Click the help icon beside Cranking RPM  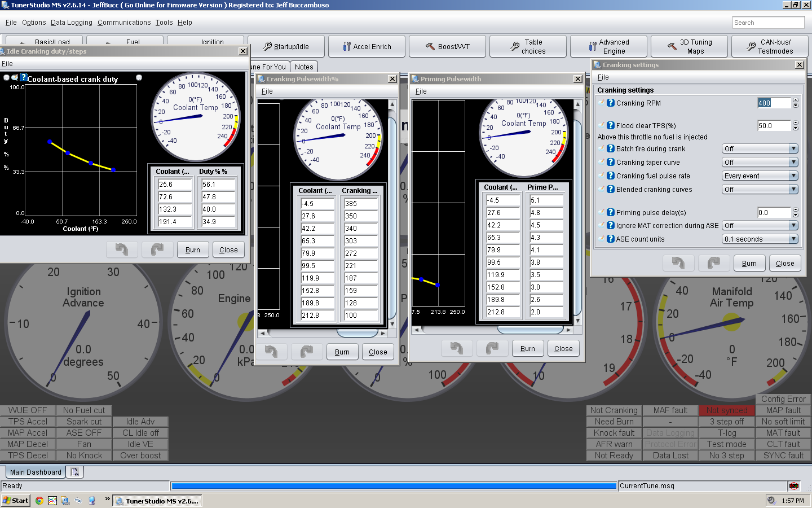610,103
